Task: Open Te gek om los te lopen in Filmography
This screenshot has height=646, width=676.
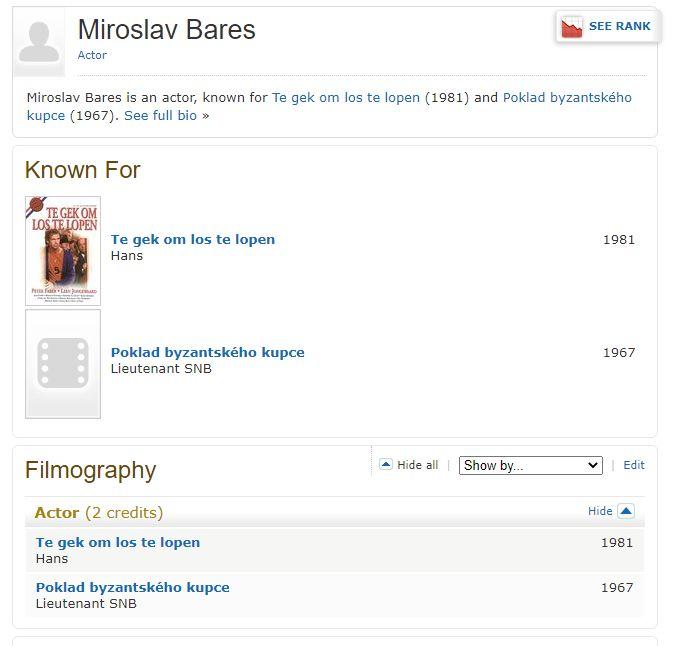Action: coord(118,542)
